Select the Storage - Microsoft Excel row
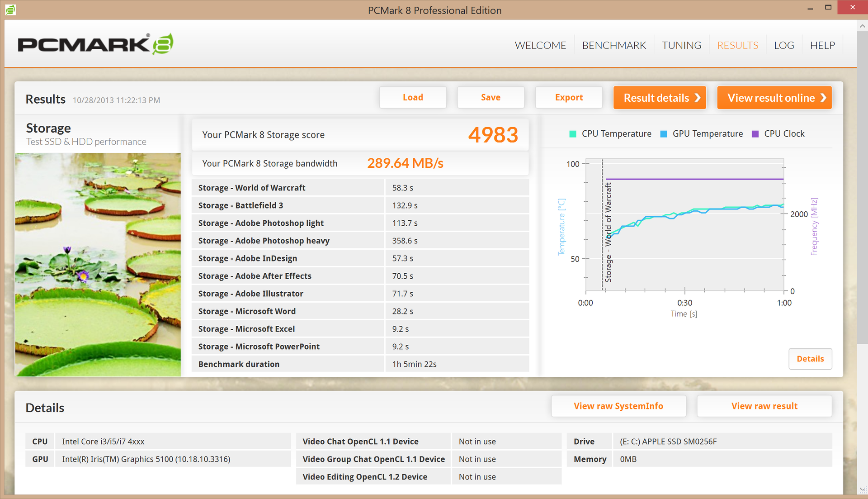868x499 pixels. click(360, 329)
